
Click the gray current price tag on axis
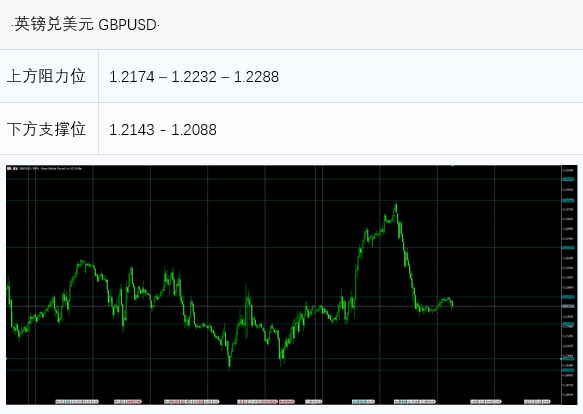tap(568, 306)
